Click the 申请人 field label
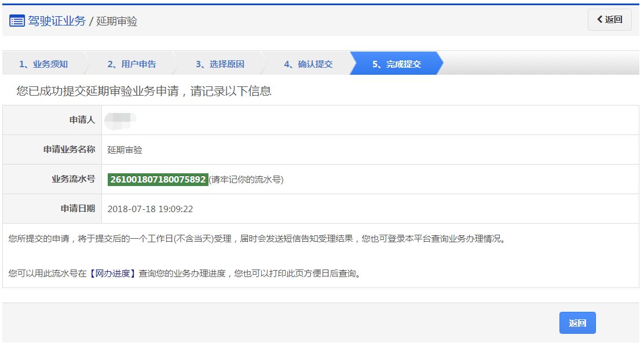The width and height of the screenshot is (644, 346). 81,119
